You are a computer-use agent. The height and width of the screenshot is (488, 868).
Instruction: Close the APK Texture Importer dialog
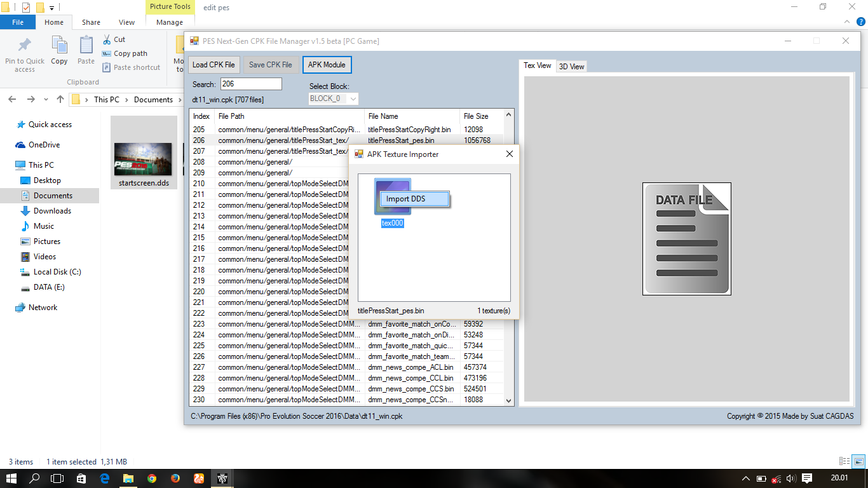[509, 154]
